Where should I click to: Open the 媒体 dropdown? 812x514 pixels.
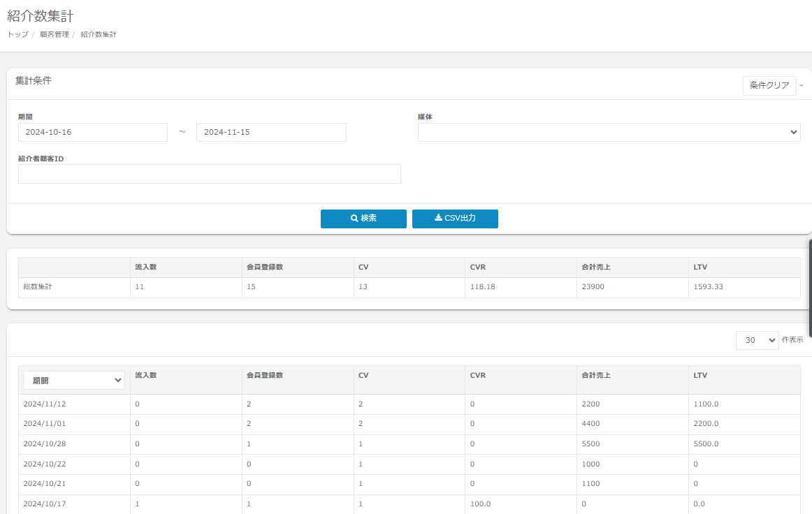[x=609, y=133]
